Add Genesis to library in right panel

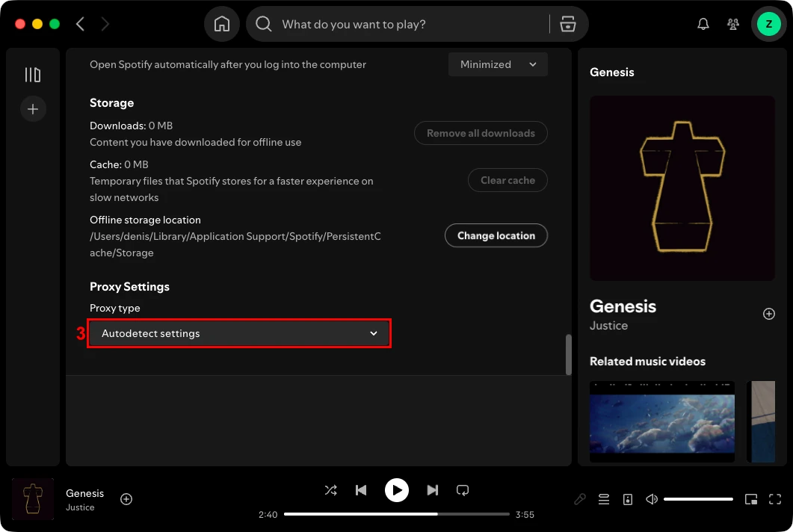pyautogui.click(x=769, y=314)
